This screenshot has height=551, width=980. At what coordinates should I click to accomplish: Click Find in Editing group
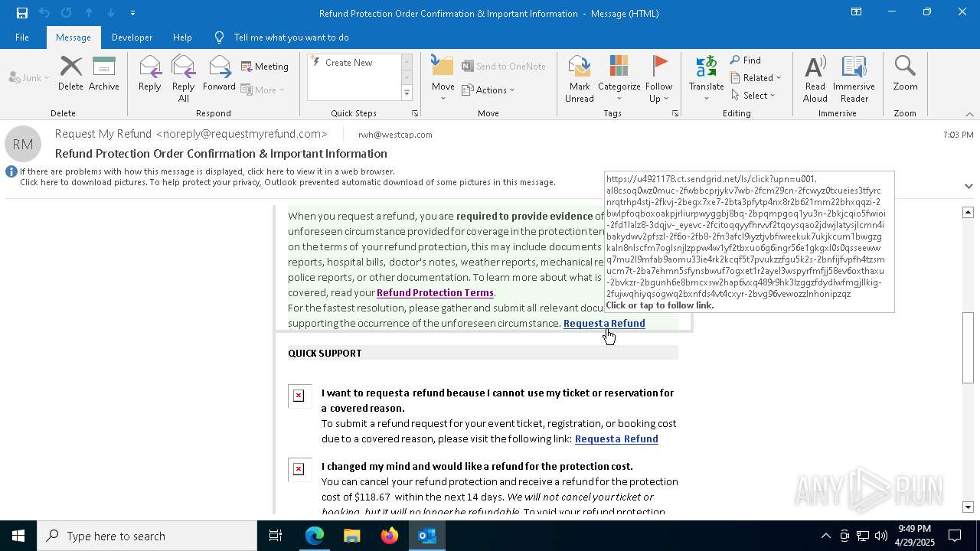(746, 60)
